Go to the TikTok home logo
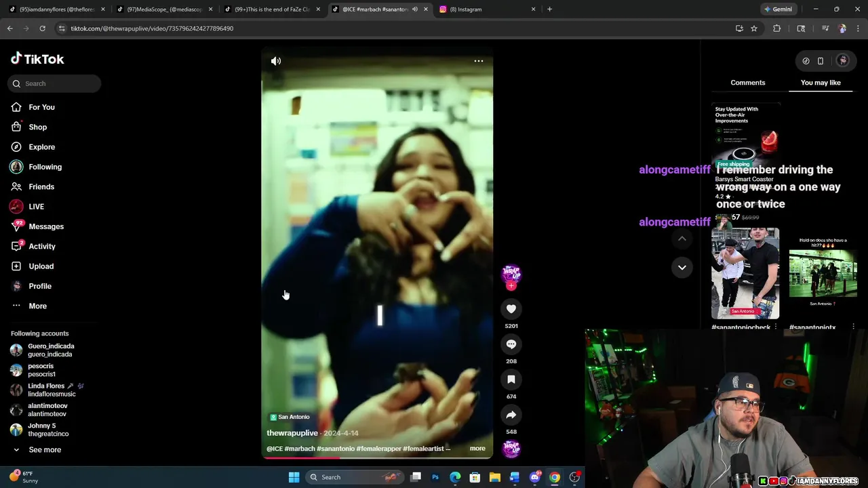 pyautogui.click(x=37, y=59)
